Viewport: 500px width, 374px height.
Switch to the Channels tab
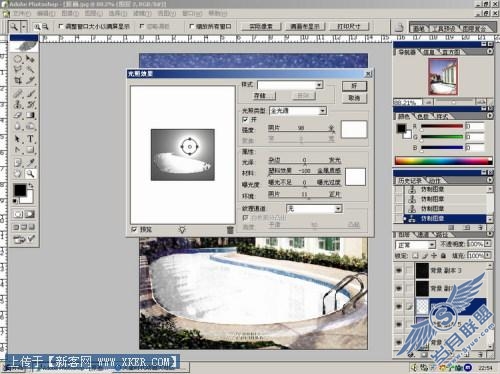[x=423, y=235]
